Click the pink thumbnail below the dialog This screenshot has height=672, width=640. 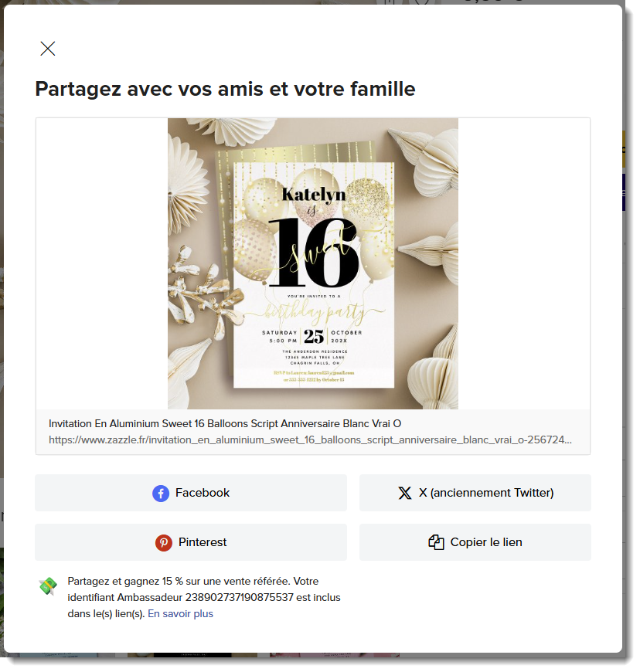(x=334, y=655)
